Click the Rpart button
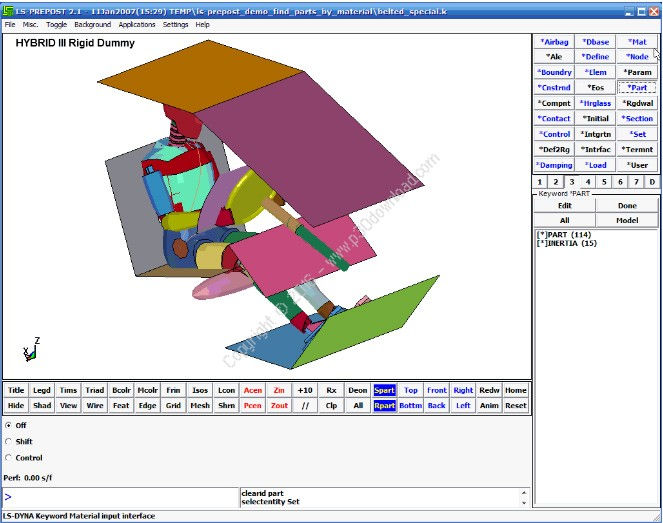This screenshot has height=523, width=663. (384, 405)
